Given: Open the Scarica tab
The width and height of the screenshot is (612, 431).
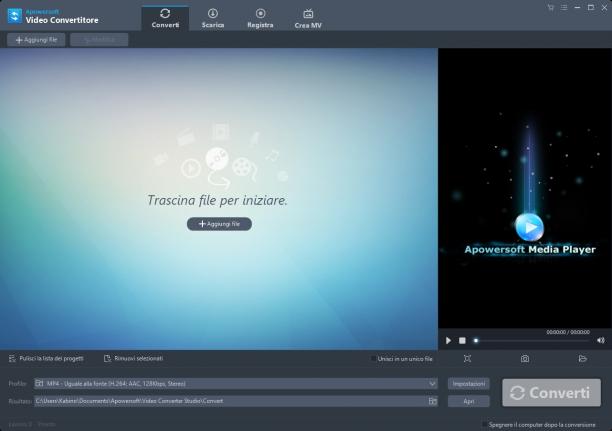Looking at the screenshot, I should click(213, 18).
